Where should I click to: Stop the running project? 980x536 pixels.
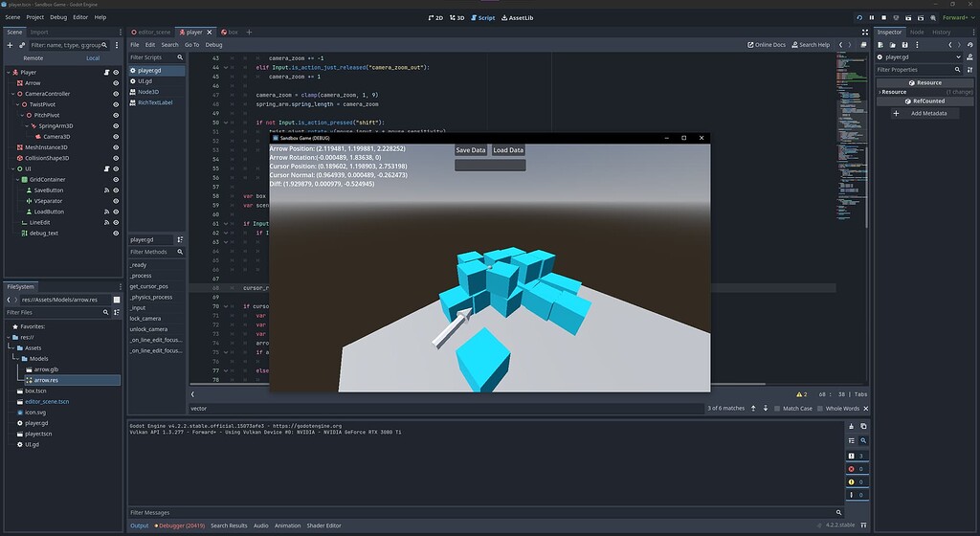coord(883,17)
